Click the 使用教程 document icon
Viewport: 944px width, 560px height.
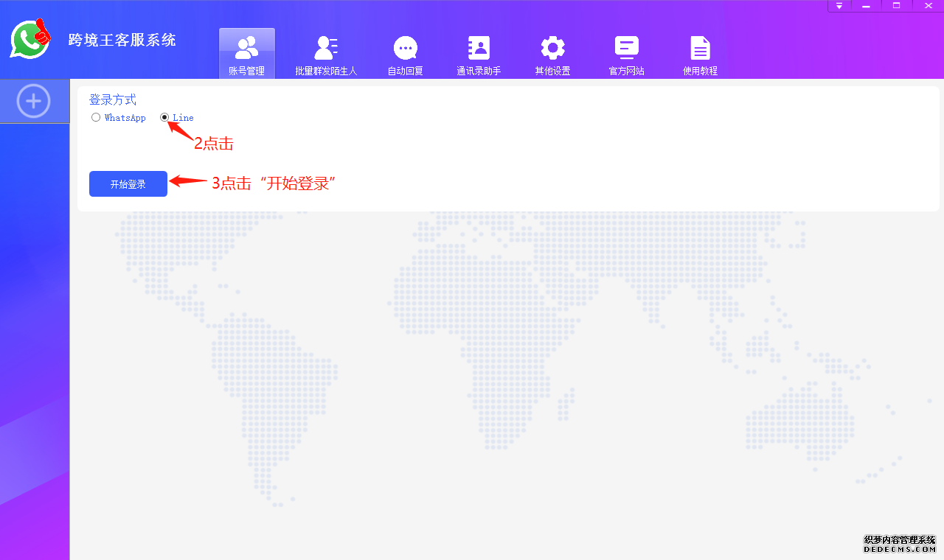coord(699,46)
